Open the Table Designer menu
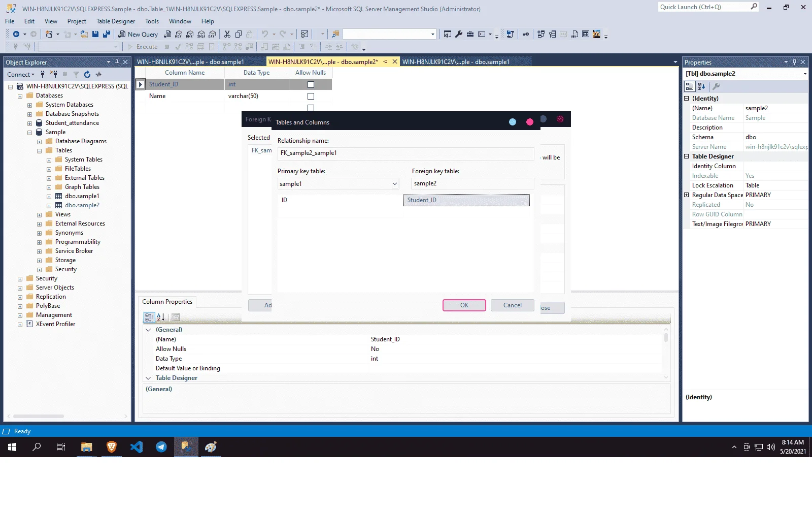 116,21
